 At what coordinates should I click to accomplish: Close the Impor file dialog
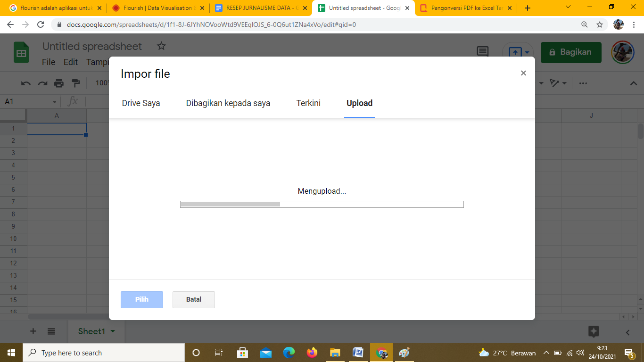coord(523,73)
